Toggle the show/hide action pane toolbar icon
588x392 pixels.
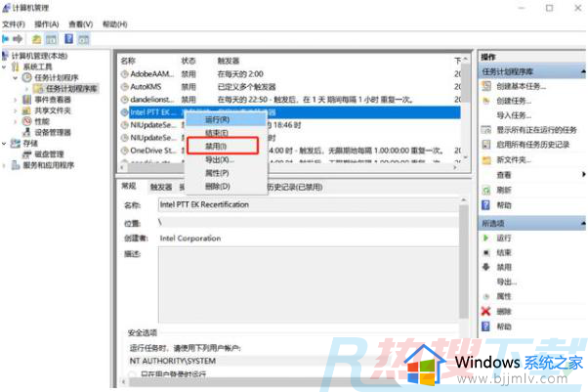click(x=84, y=39)
